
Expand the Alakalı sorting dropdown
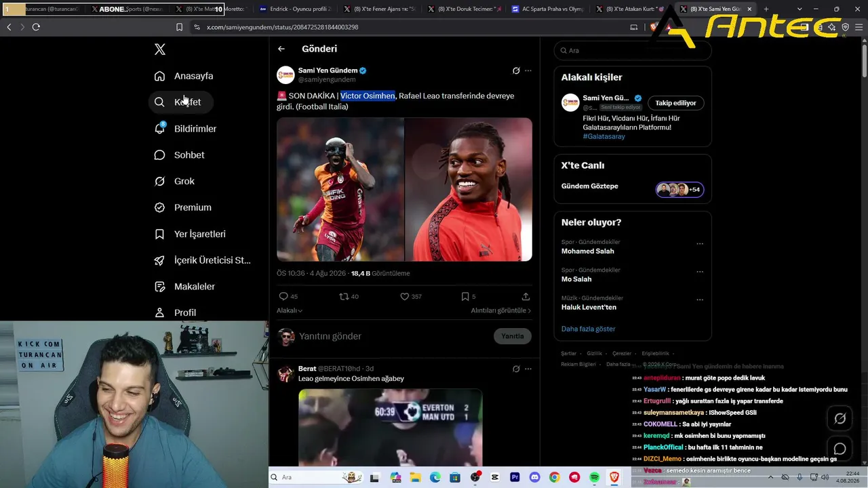(290, 310)
